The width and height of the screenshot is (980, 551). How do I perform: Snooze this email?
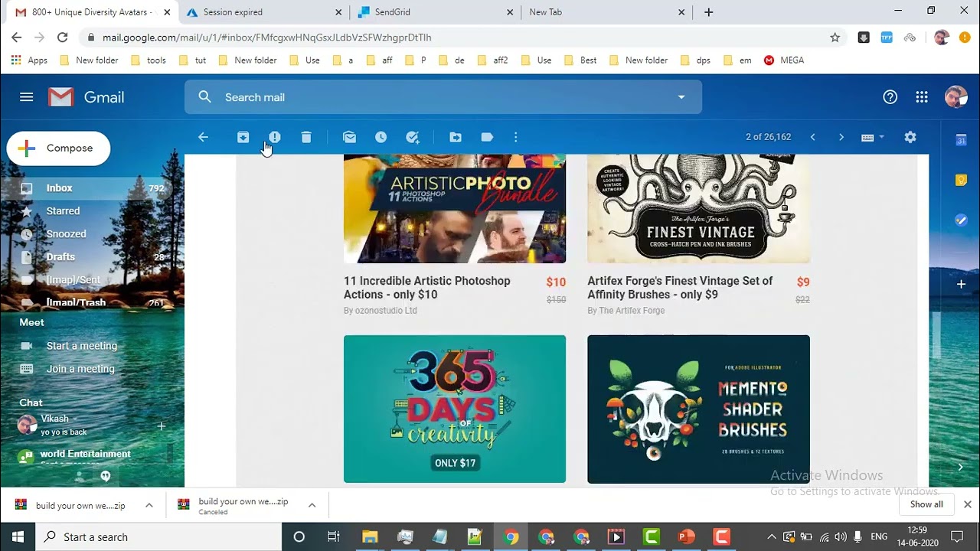pos(381,137)
